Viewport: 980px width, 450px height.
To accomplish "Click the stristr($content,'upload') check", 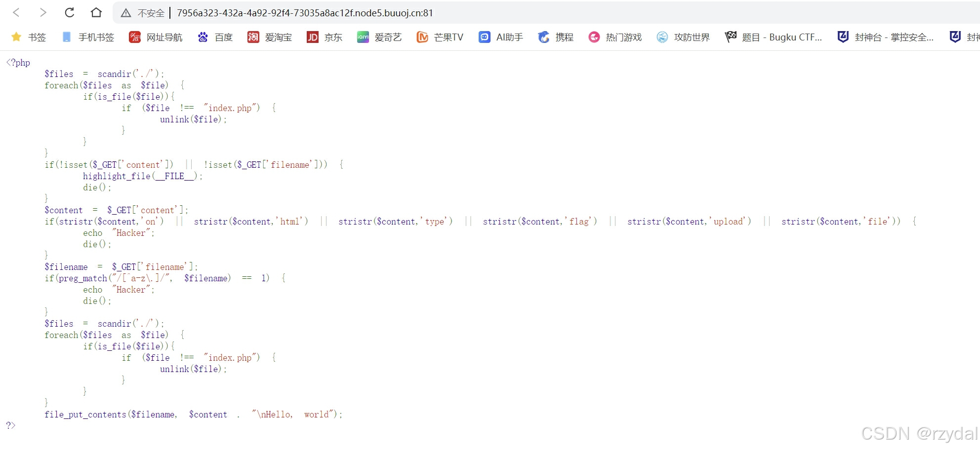I will [x=689, y=222].
